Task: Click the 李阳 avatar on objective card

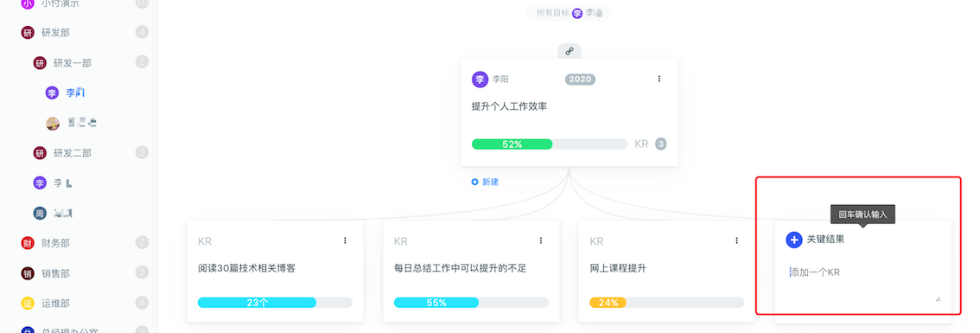Action: (x=480, y=80)
